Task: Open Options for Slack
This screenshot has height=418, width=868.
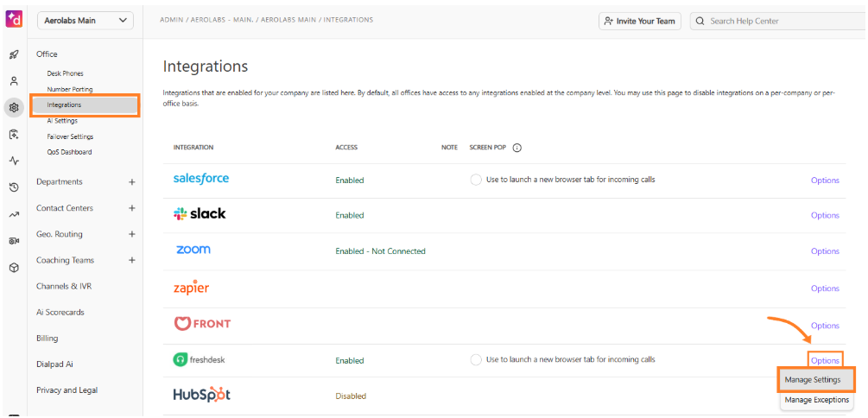Action: (x=825, y=215)
